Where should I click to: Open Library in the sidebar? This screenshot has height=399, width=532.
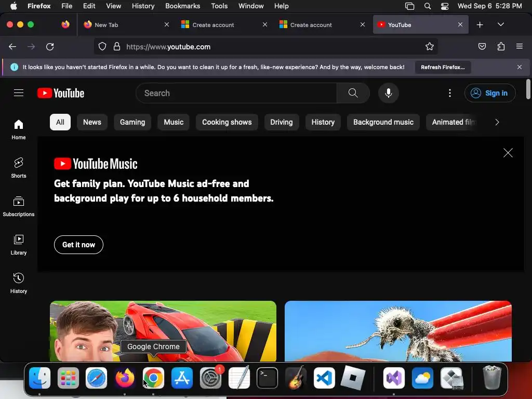19,245
